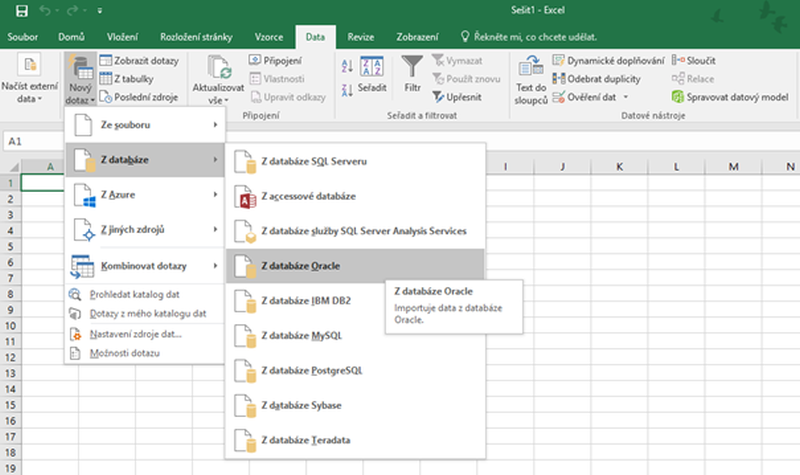Switch to the Vzorce tab

pyautogui.click(x=269, y=37)
